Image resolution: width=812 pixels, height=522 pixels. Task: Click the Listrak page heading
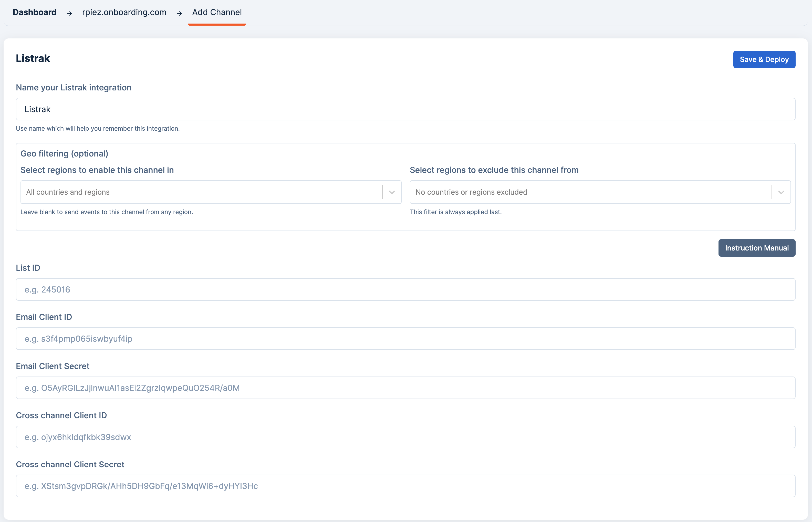point(33,58)
